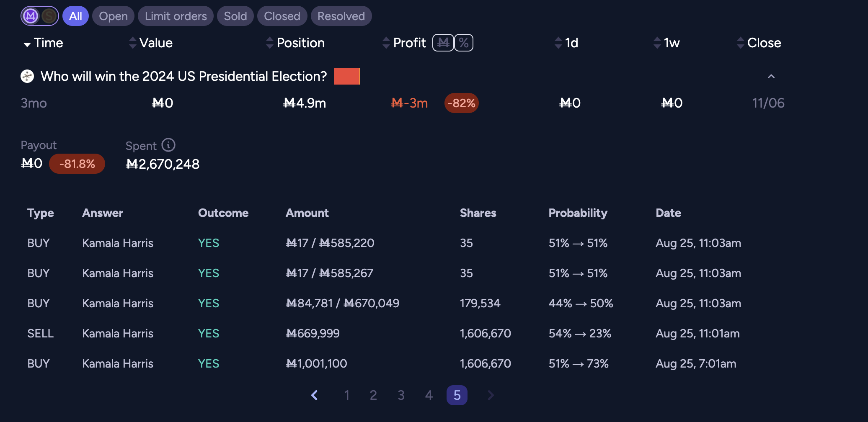
Task: Sort by Time column
Action: pyautogui.click(x=43, y=43)
